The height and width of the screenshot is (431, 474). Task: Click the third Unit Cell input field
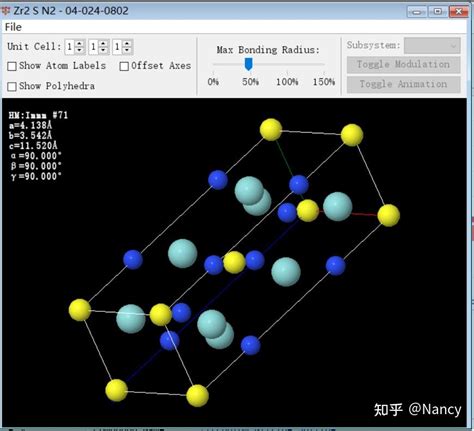click(118, 47)
